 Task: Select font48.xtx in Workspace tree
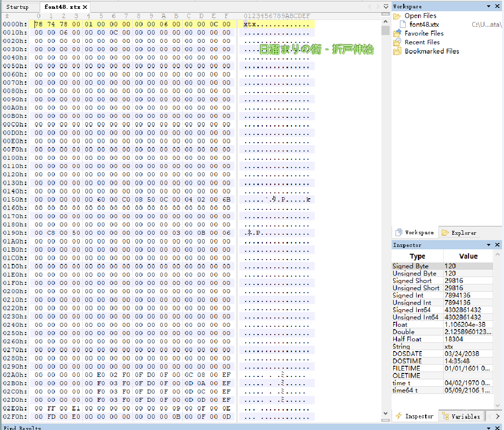(x=424, y=24)
